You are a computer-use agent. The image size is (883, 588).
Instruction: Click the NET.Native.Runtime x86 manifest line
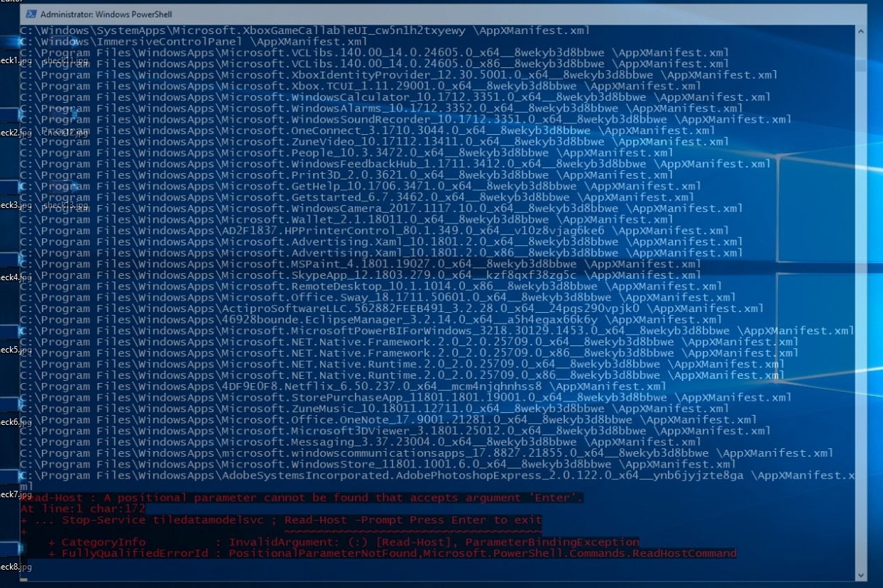(402, 375)
